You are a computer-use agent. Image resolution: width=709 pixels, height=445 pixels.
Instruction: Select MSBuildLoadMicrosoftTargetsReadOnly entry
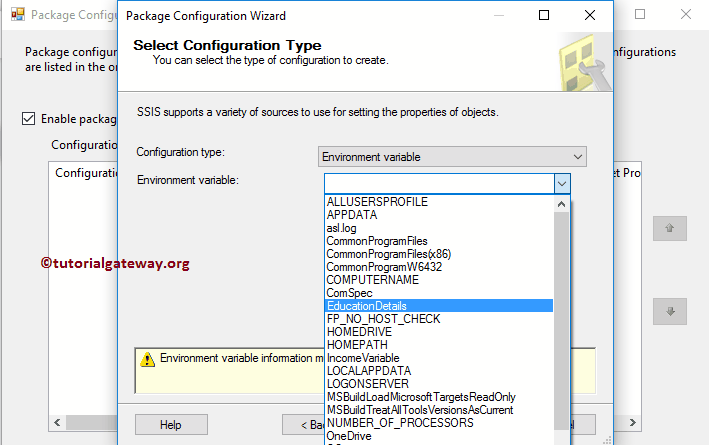tap(439, 397)
